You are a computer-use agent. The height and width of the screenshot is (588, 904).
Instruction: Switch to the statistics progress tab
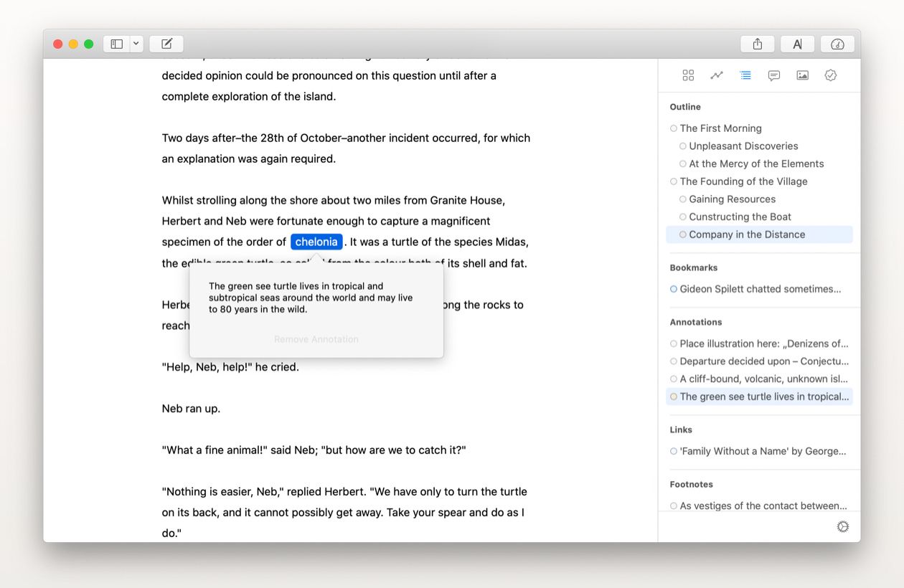tap(717, 75)
